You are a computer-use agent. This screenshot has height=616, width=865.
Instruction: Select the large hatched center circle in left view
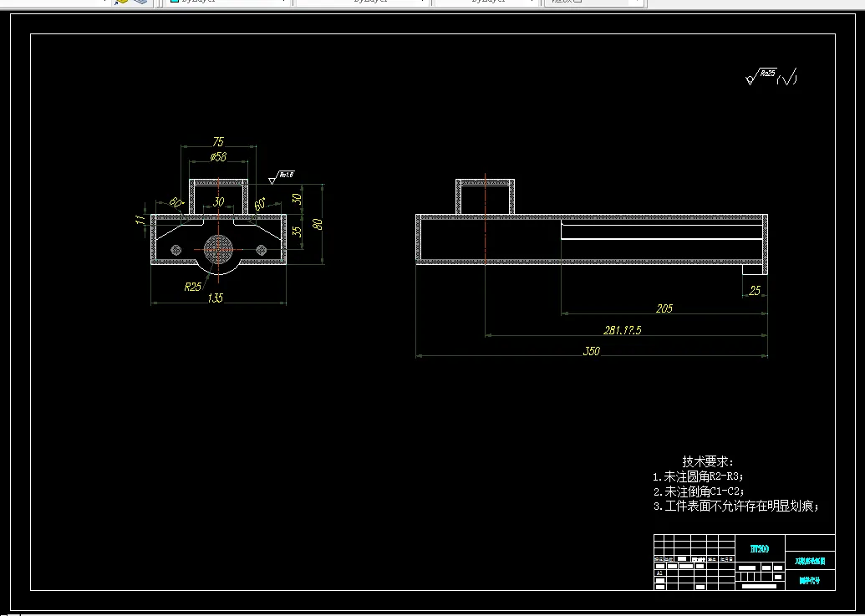click(218, 249)
